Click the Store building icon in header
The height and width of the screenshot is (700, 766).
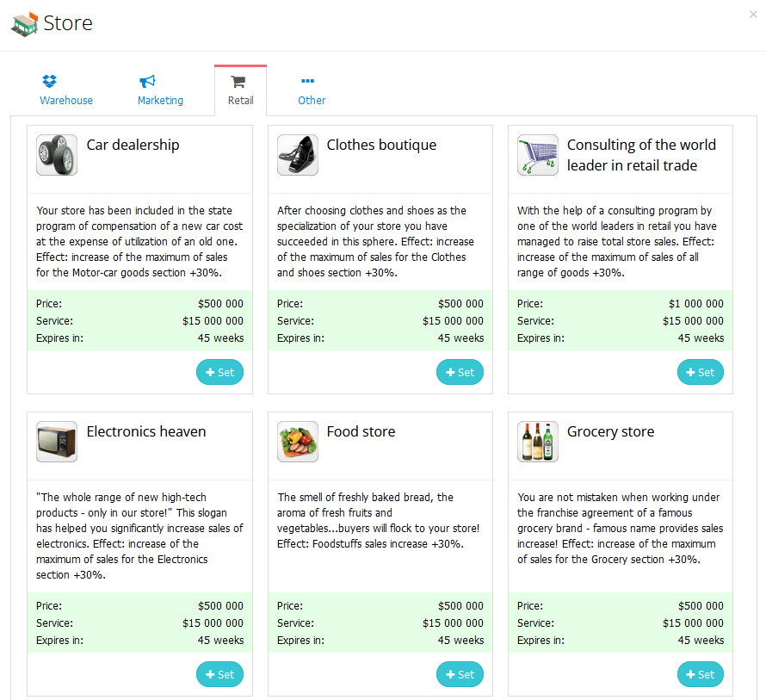[x=24, y=23]
